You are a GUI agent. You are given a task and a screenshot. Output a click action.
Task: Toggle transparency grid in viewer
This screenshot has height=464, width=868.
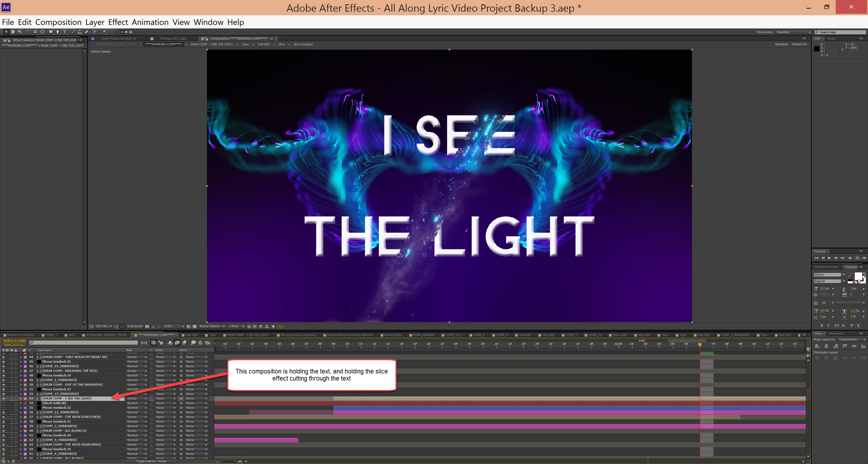tap(194, 326)
